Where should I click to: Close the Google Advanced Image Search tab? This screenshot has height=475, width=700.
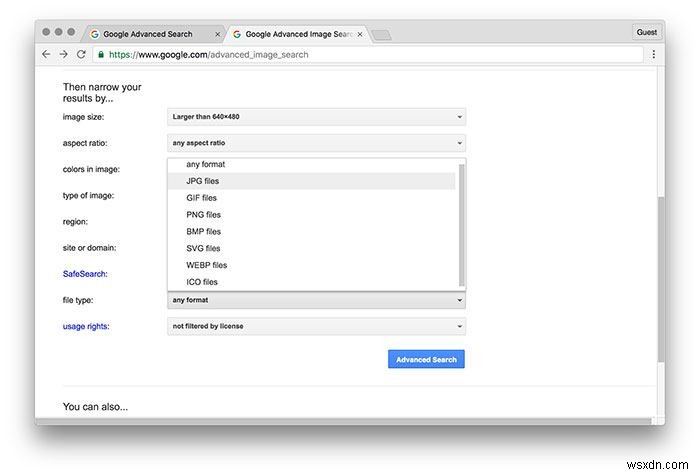(360, 34)
